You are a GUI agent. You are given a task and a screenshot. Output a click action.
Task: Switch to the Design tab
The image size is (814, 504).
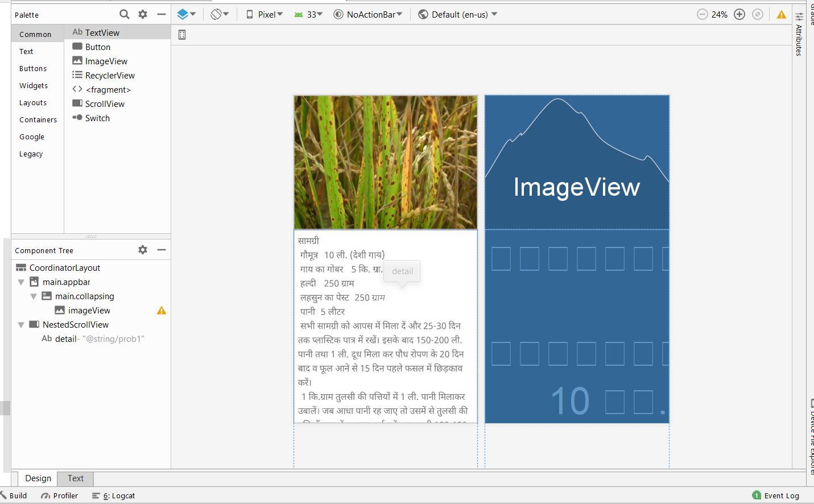(x=38, y=478)
